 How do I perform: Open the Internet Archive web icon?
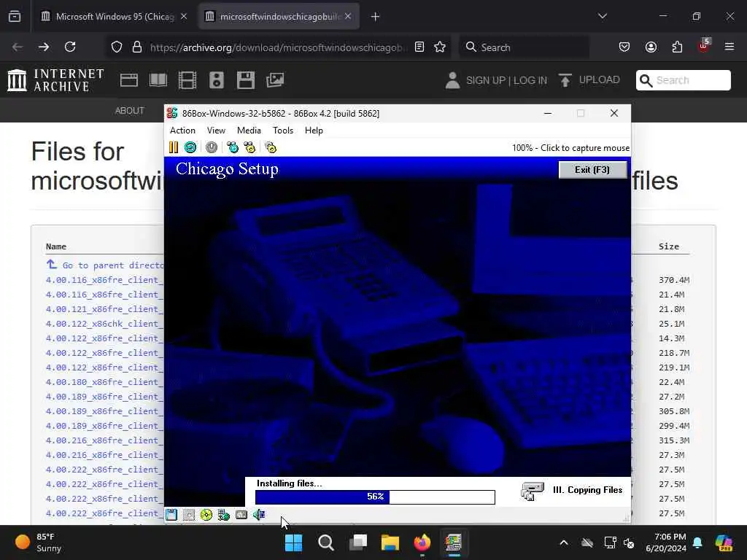(129, 80)
